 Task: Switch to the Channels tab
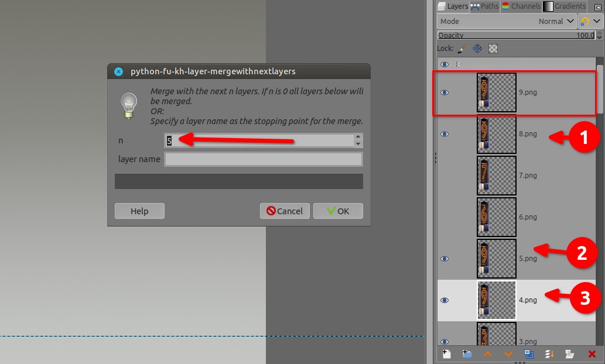(521, 6)
